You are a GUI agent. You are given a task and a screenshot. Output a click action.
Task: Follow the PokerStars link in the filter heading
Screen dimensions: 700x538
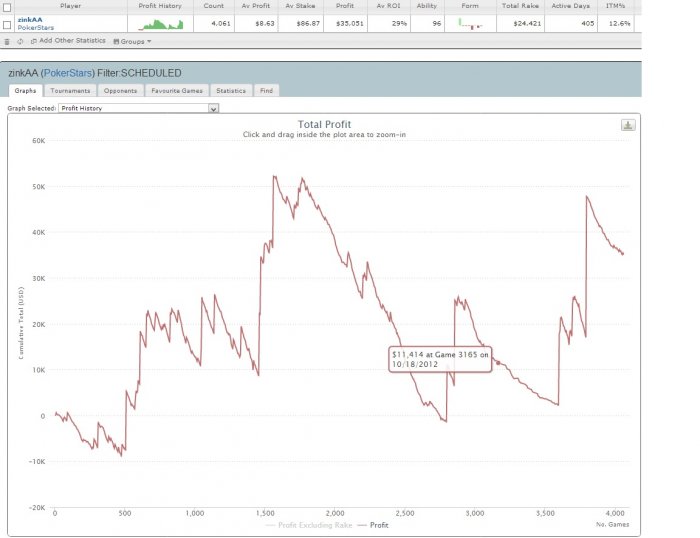(x=68, y=73)
